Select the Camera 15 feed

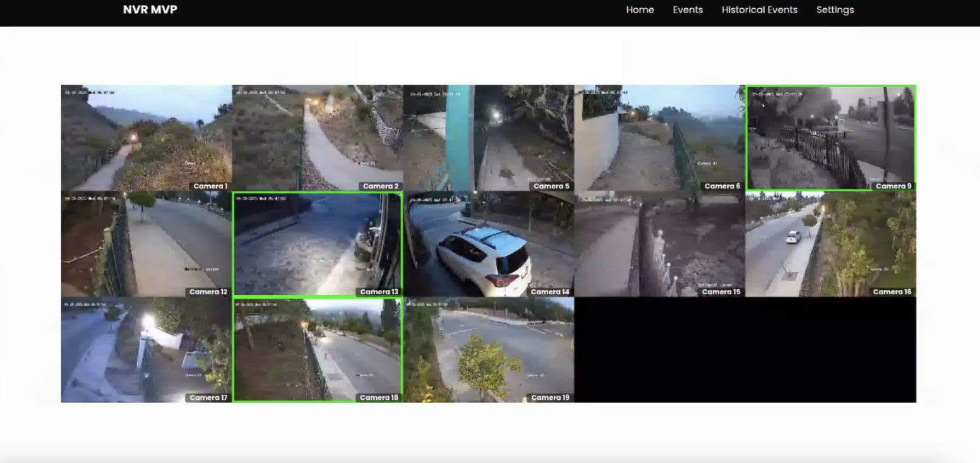coord(660,244)
